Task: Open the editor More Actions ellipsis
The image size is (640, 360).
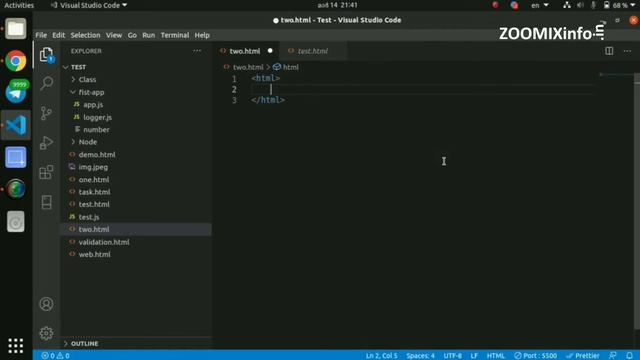Action: [x=627, y=51]
